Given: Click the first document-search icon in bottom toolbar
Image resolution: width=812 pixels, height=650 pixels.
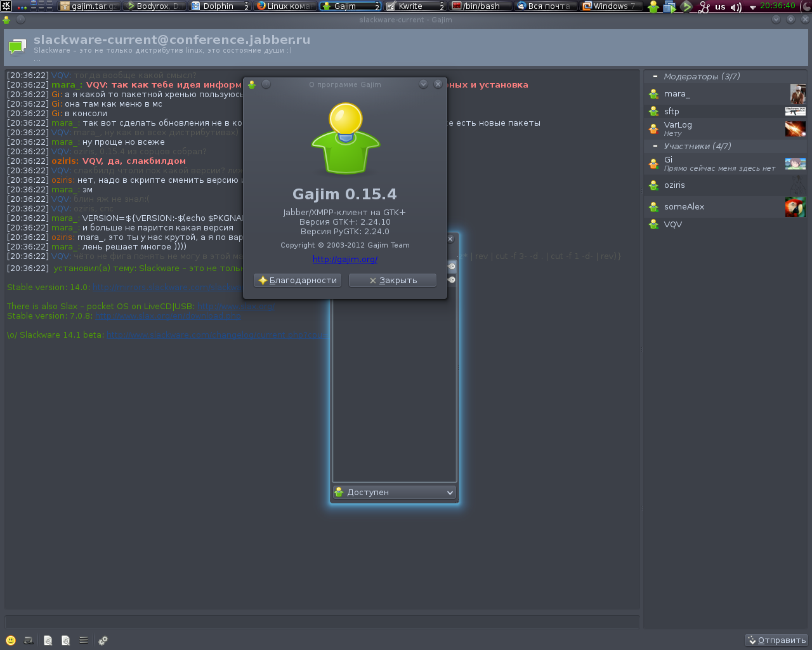Looking at the screenshot, I should (48, 640).
